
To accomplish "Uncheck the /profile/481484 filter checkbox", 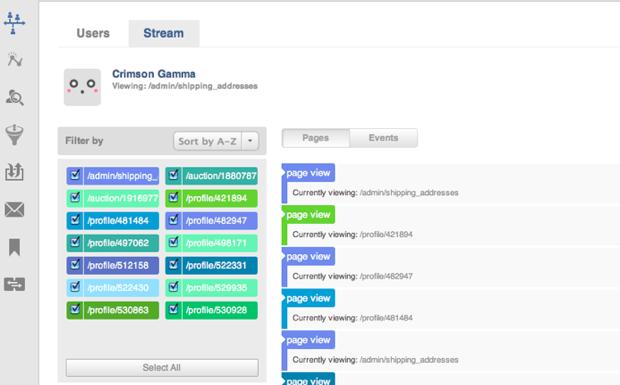I will [x=75, y=220].
